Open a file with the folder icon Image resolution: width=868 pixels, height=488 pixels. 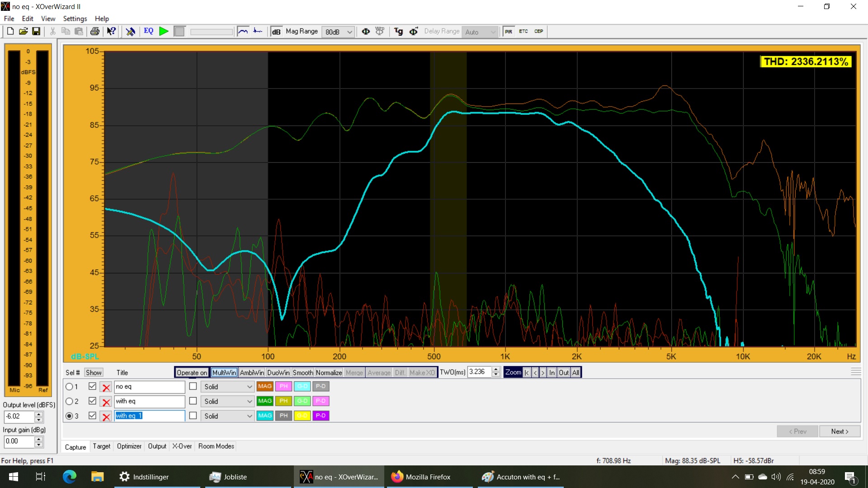point(23,31)
